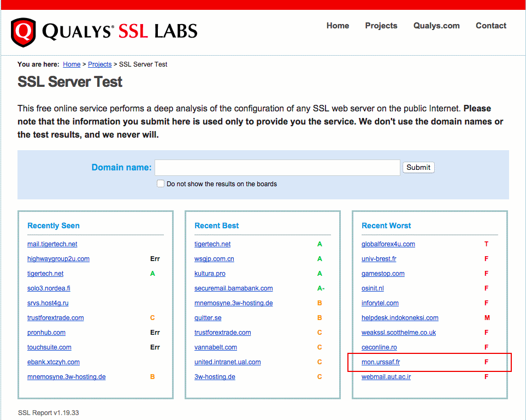Open the Projects navigation menu item
The image size is (526, 420).
click(381, 26)
